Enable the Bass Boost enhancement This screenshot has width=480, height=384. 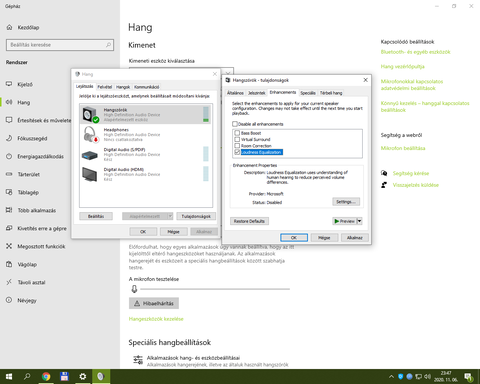(x=237, y=133)
